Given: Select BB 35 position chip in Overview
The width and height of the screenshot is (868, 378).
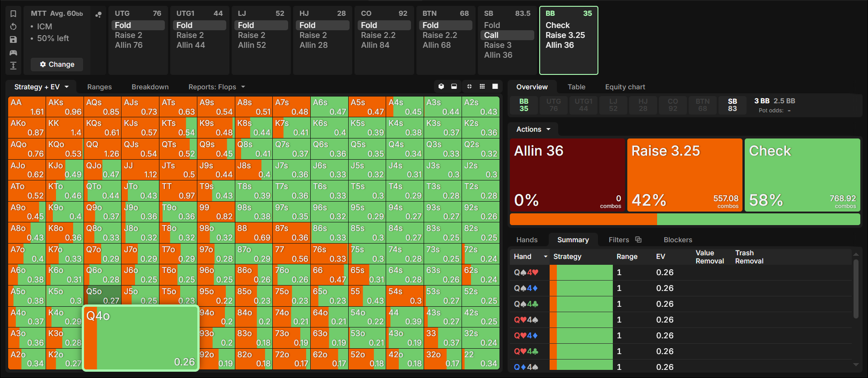Looking at the screenshot, I should [524, 105].
